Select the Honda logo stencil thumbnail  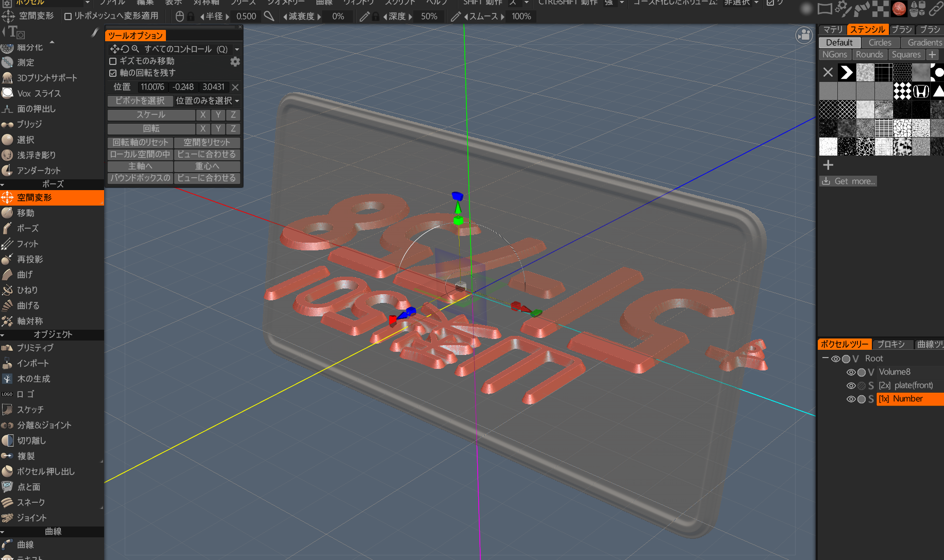tap(921, 91)
